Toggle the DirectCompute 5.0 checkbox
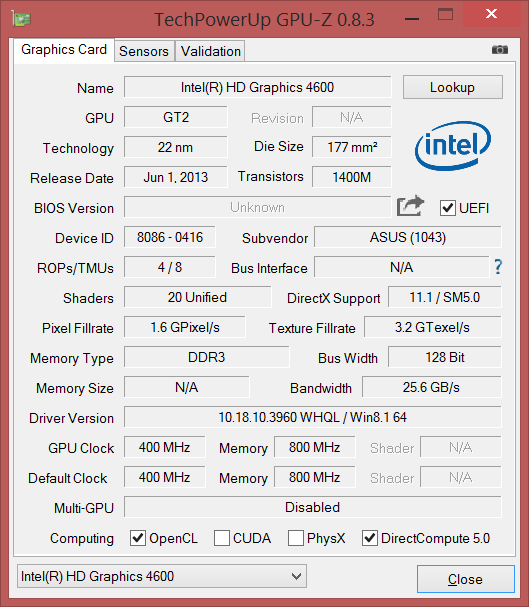This screenshot has height=607, width=529. click(370, 538)
